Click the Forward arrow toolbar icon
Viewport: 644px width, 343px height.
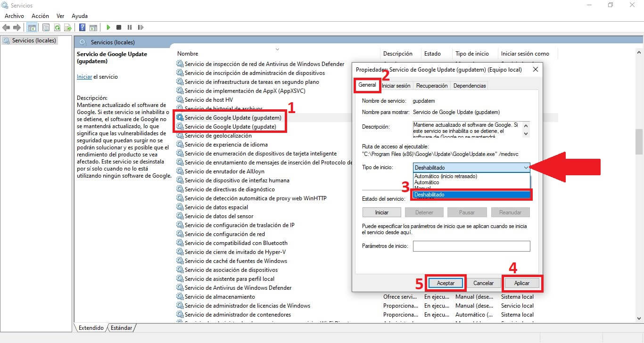click(17, 27)
